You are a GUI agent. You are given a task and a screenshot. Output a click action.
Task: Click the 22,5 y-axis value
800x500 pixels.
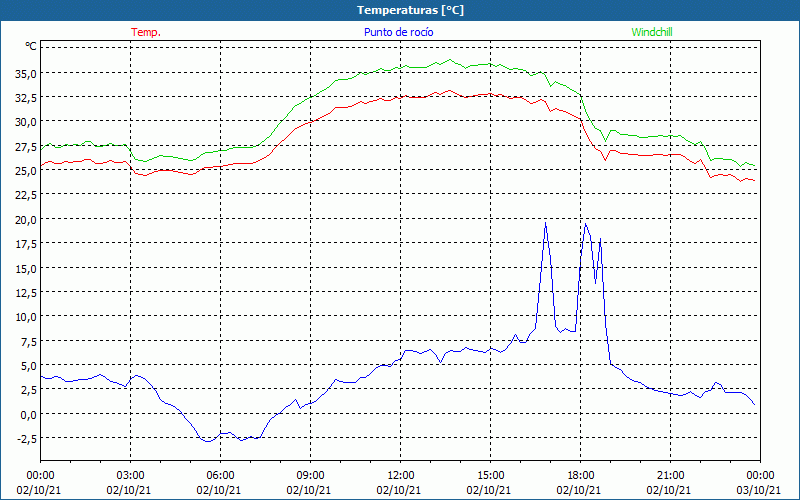tap(26, 195)
